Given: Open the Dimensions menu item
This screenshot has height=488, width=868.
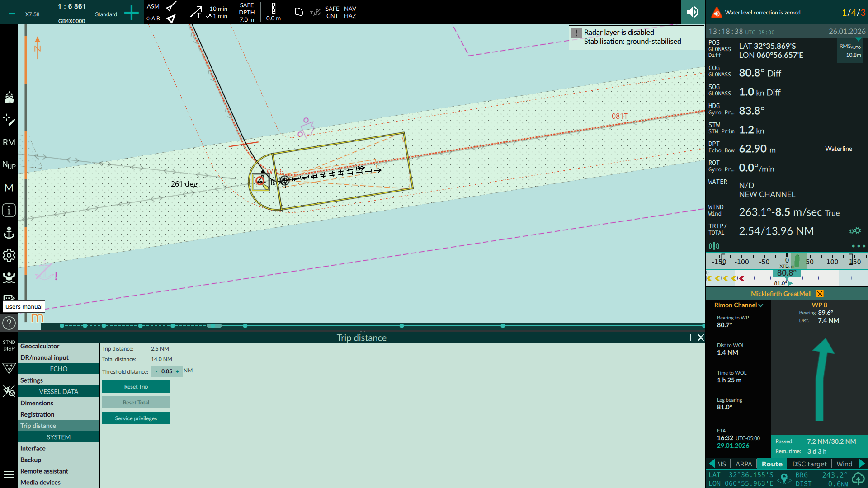Looking at the screenshot, I should pos(37,403).
